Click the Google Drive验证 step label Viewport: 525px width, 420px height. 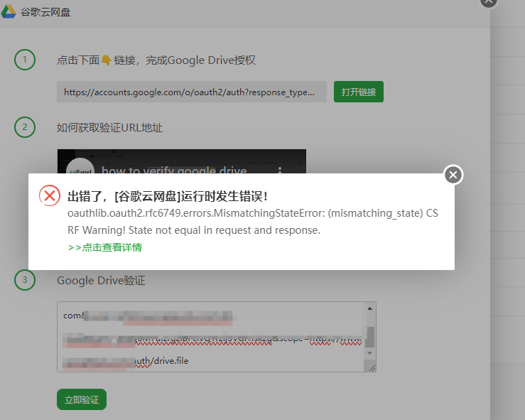point(101,280)
